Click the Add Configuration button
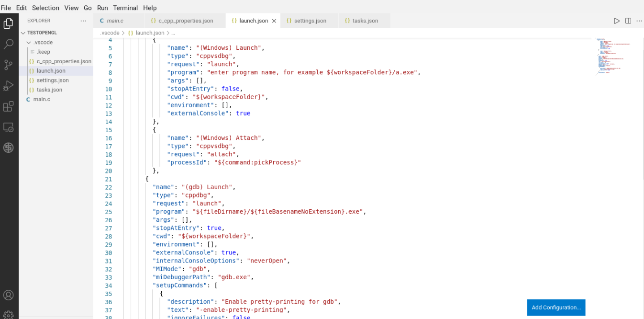The image size is (644, 319). [556, 308]
